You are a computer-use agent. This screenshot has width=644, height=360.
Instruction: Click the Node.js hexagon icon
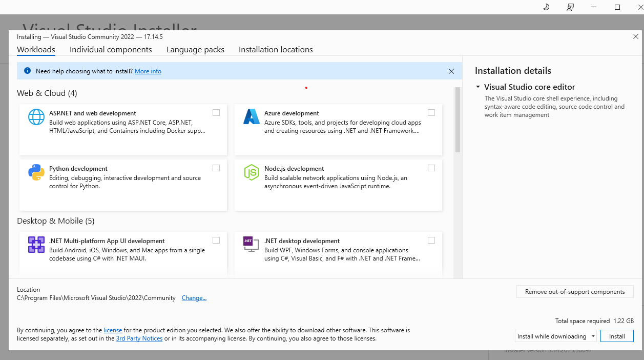pos(252,173)
